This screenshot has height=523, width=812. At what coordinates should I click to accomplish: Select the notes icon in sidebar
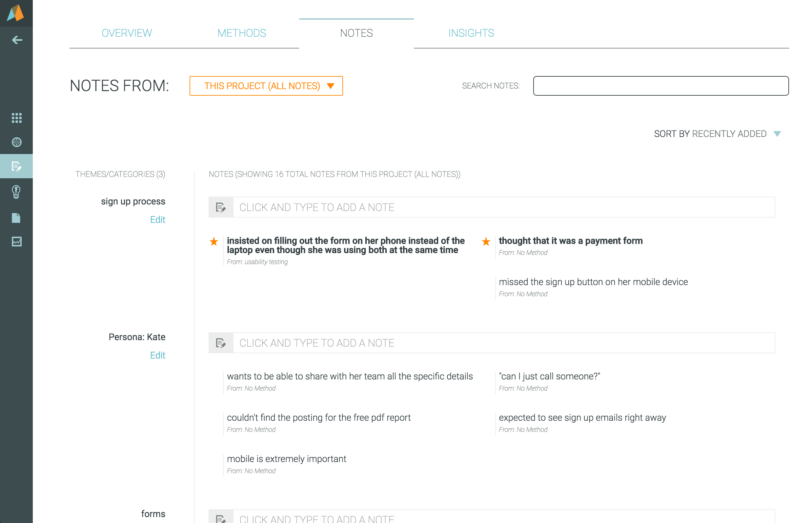click(17, 166)
